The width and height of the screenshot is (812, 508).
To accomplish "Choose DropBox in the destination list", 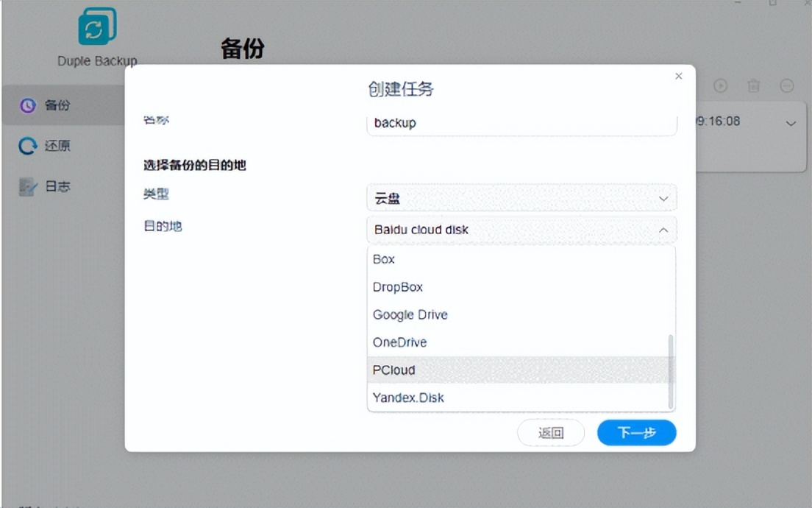I will click(x=397, y=286).
